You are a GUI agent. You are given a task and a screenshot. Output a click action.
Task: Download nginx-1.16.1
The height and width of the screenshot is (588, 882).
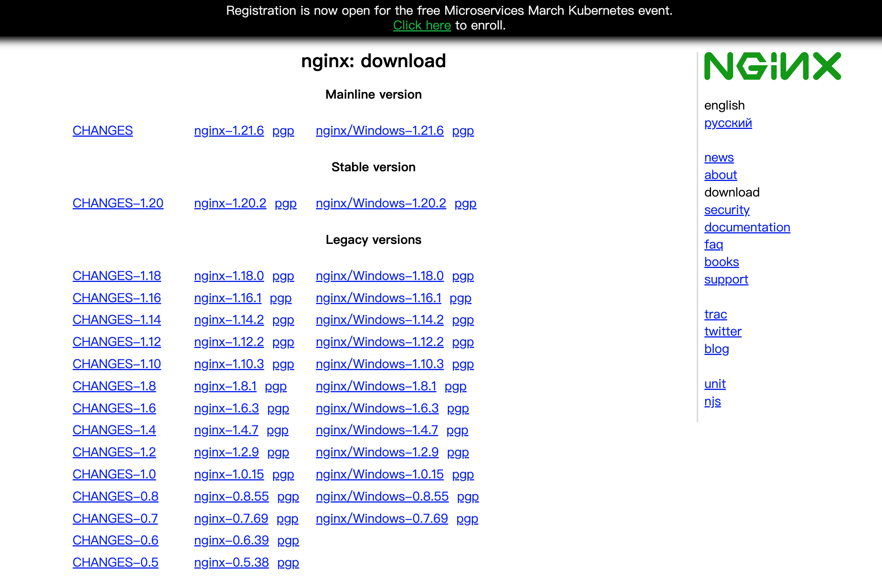228,298
